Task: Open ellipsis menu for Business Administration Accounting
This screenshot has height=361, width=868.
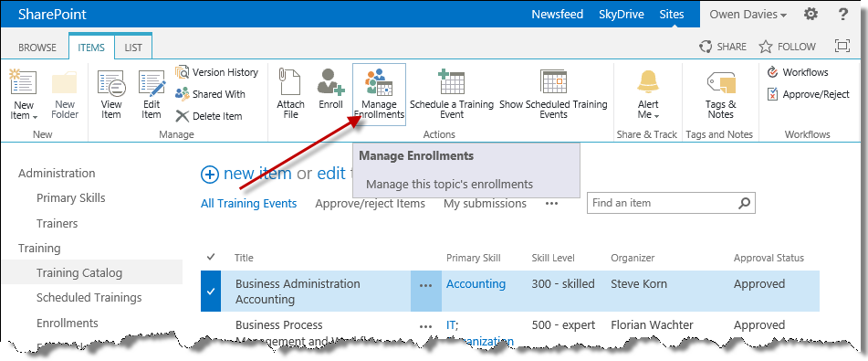Action: (425, 285)
